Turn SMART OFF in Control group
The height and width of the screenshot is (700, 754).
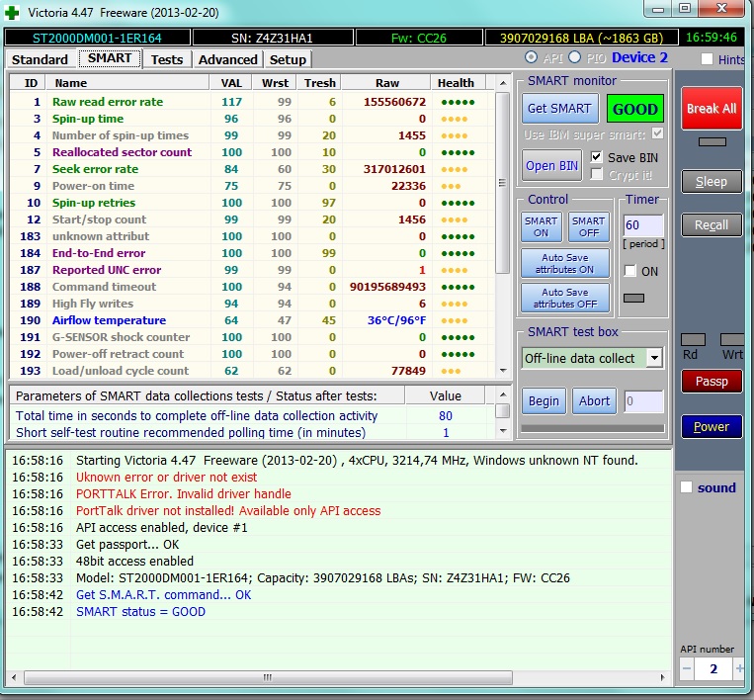point(589,226)
